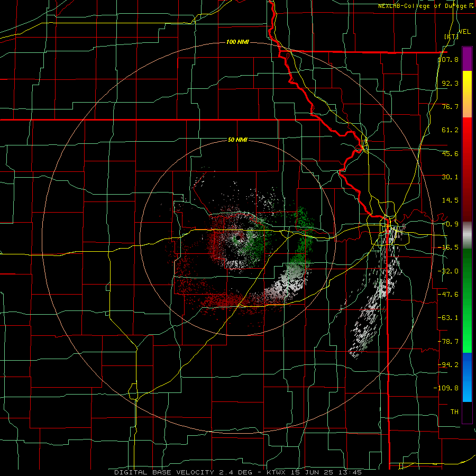Click the -0.9 scale value
This screenshot has height=476, width=476.
(x=450, y=224)
